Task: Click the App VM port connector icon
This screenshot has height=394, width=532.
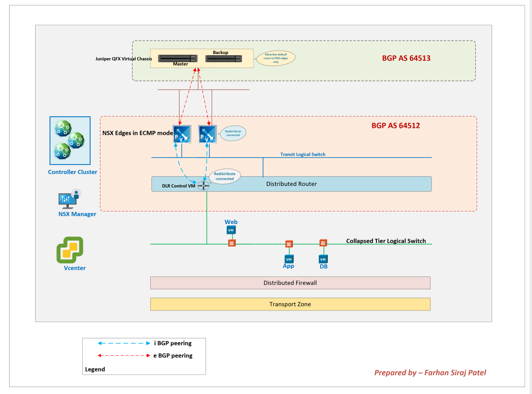Action: click(289, 244)
